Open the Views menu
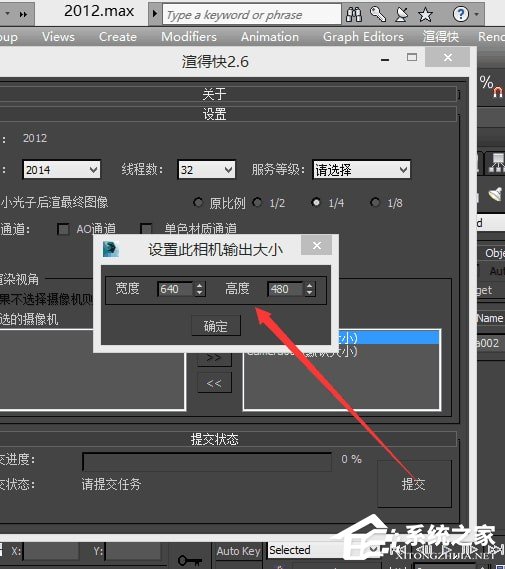Viewport: 505px width, 569px height. coord(58,37)
